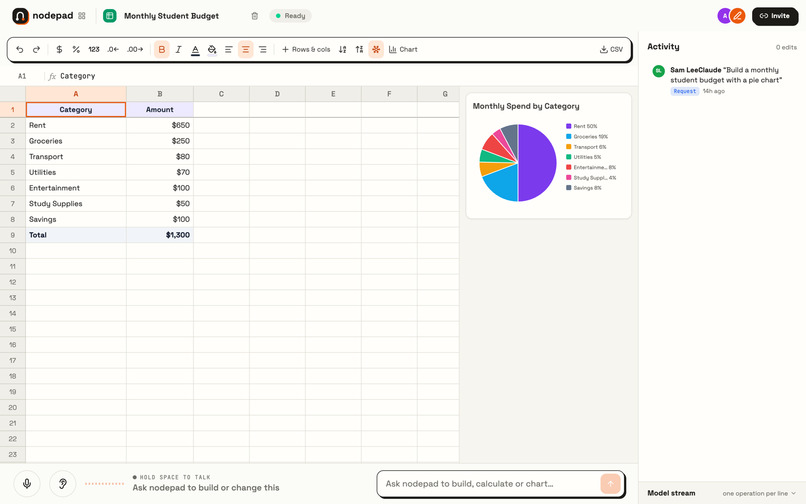Apply percent number format

pyautogui.click(x=76, y=49)
